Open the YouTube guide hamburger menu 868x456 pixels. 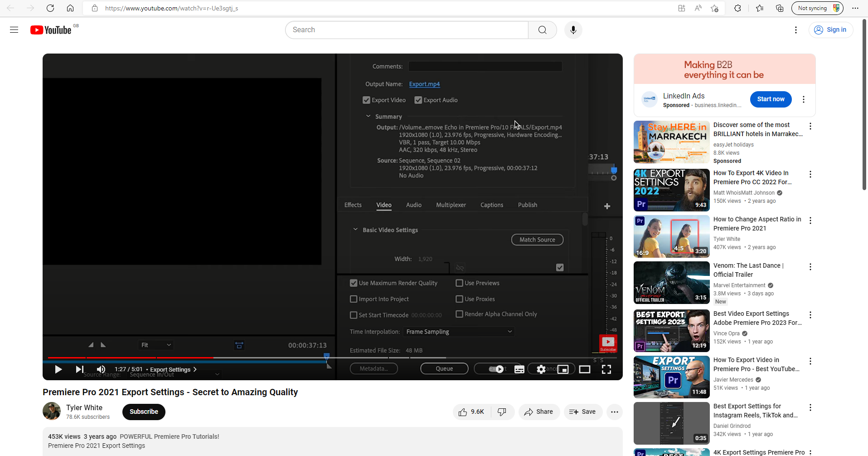(14, 30)
